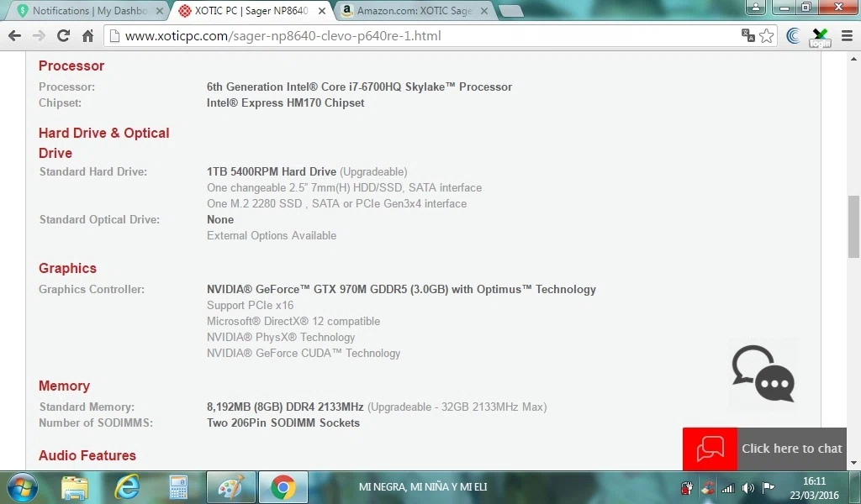Click the scrollbar up arrow

point(853,59)
